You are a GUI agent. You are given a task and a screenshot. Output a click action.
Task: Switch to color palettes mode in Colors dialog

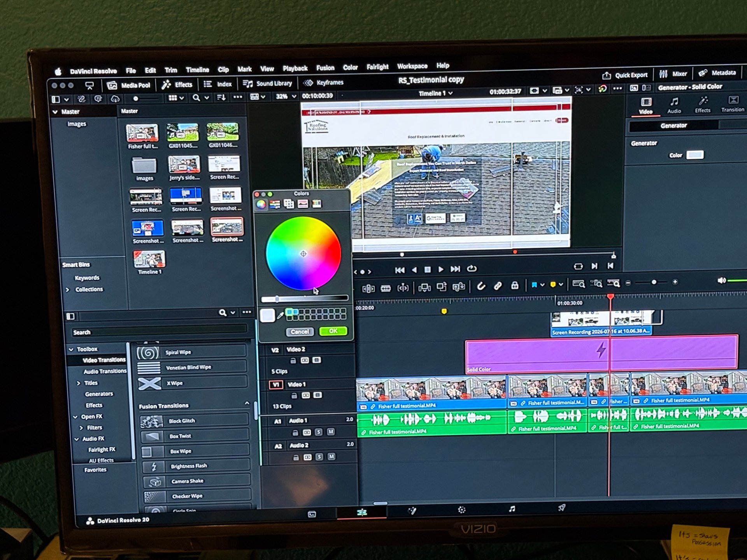click(289, 204)
